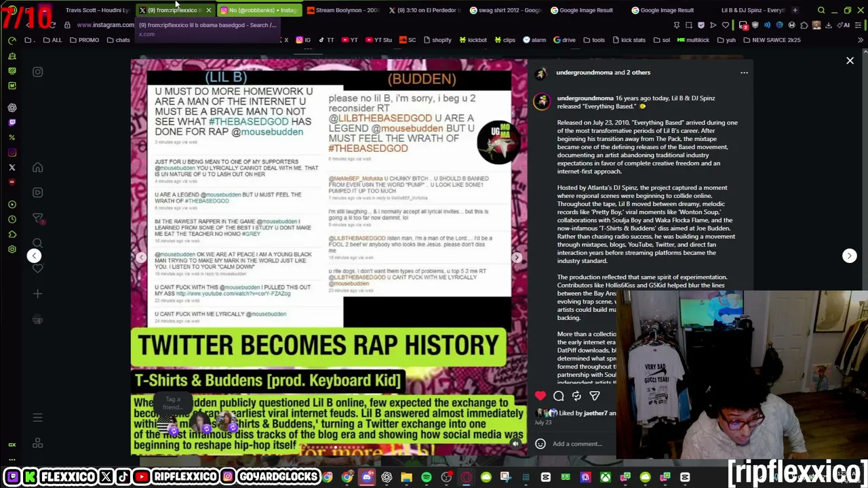Open Instagram create plus in sidebar
The width and height of the screenshot is (868, 488).
[37, 294]
